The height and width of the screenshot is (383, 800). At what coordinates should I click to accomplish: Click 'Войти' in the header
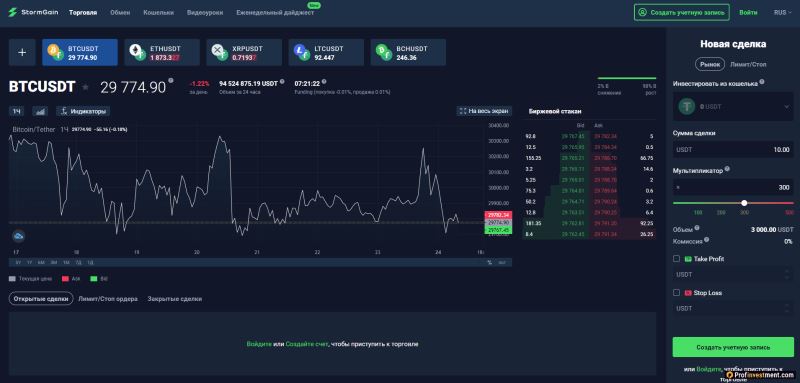click(748, 12)
